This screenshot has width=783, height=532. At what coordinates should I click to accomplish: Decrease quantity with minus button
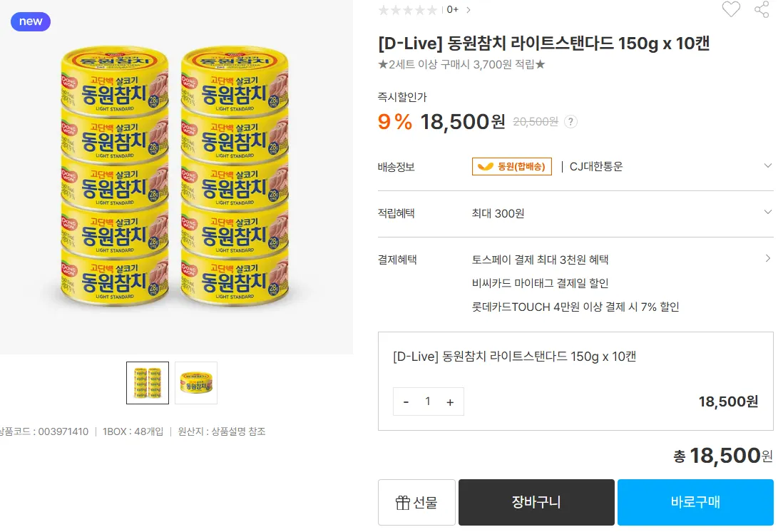[x=406, y=401]
